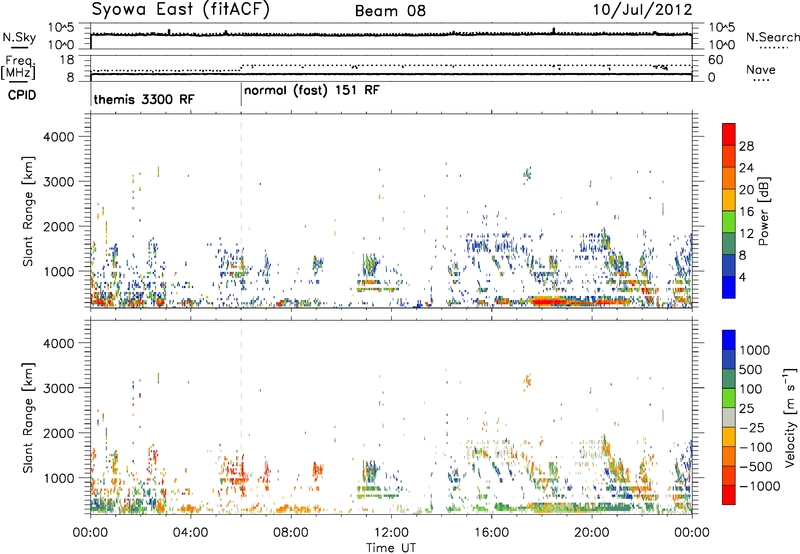Click the Velocity colorbar label "-1000"
800x554 pixels.
(x=760, y=486)
